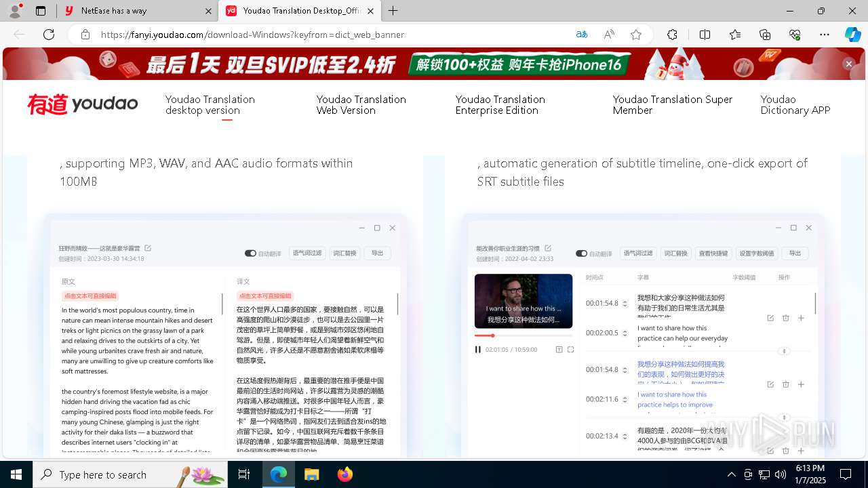
Task: Launch Firefox from taskbar
Action: click(344, 474)
